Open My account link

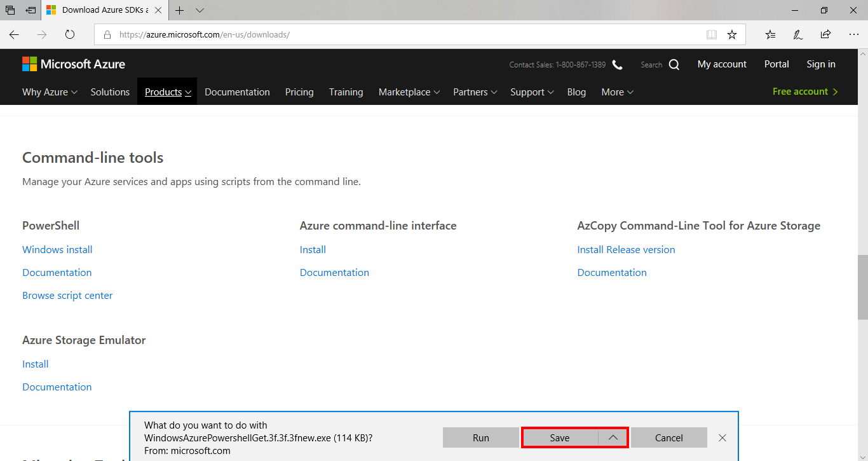(x=722, y=64)
